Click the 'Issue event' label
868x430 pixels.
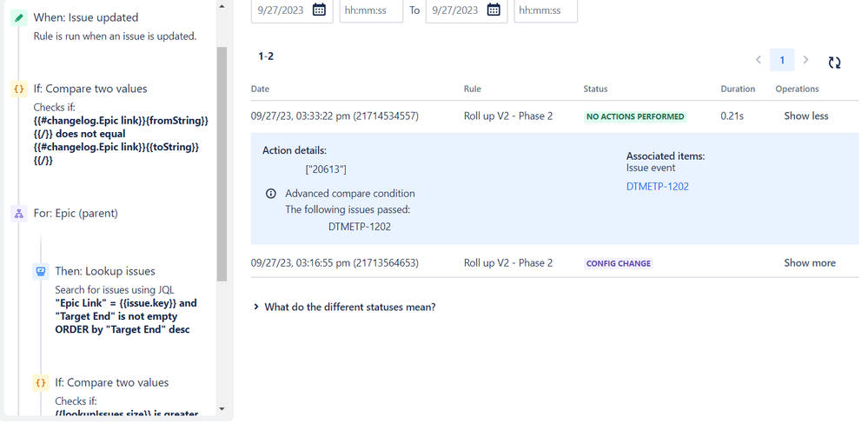(651, 169)
